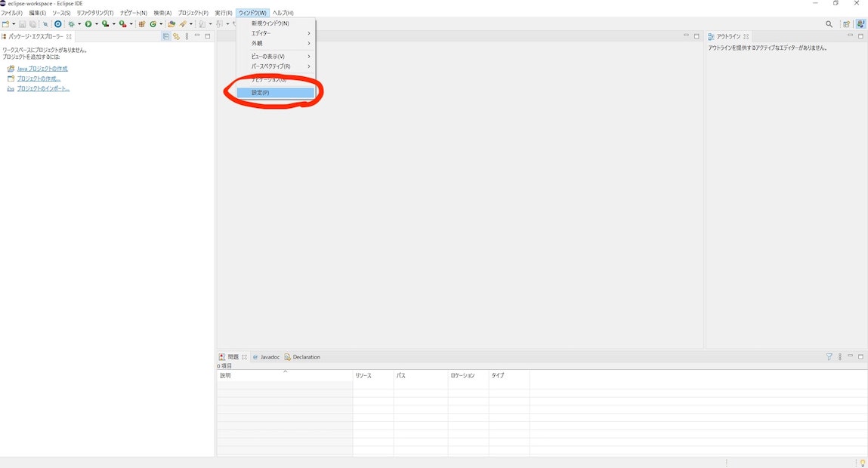Open the New Java Class dropdown arrow
868x468 pixels.
pos(161,24)
